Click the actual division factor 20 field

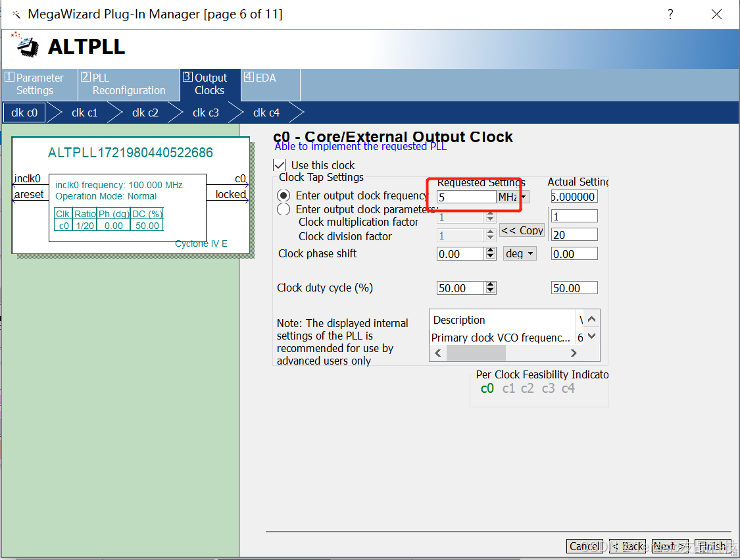coord(574,235)
